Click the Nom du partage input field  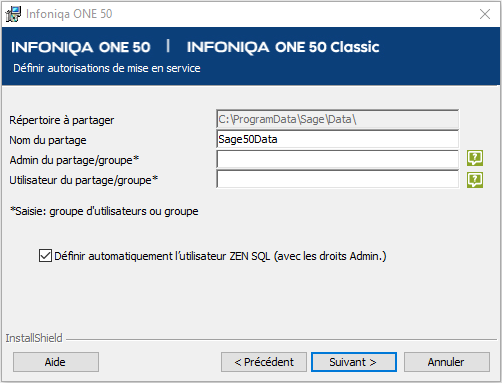(x=337, y=139)
